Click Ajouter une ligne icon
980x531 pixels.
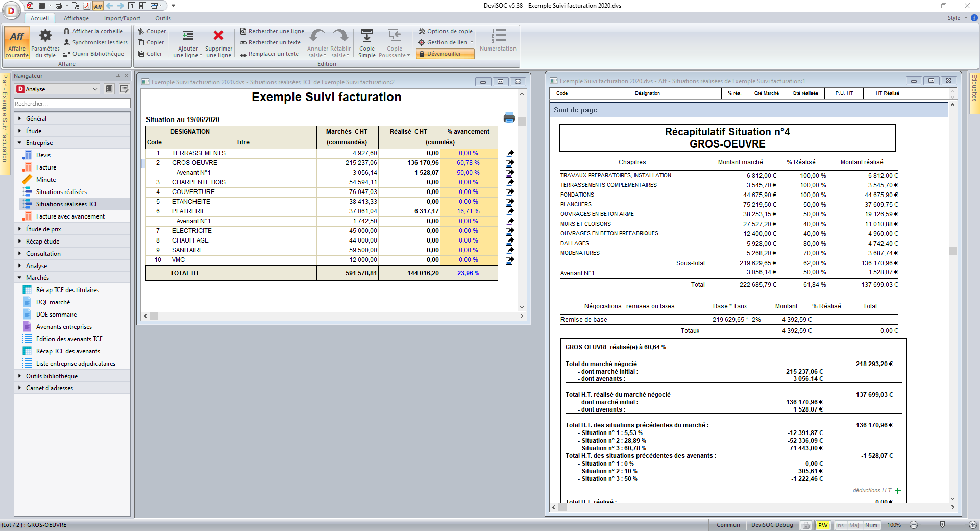tap(188, 36)
